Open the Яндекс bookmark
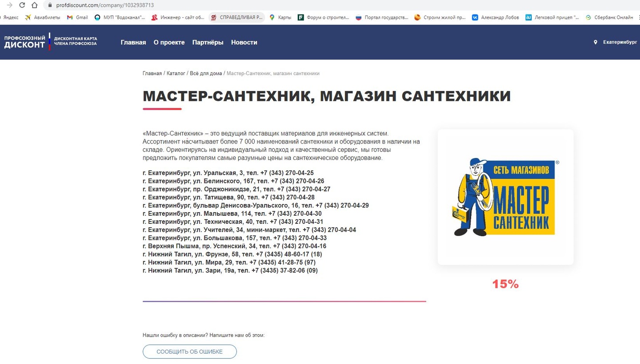The image size is (640, 364). 10,17
